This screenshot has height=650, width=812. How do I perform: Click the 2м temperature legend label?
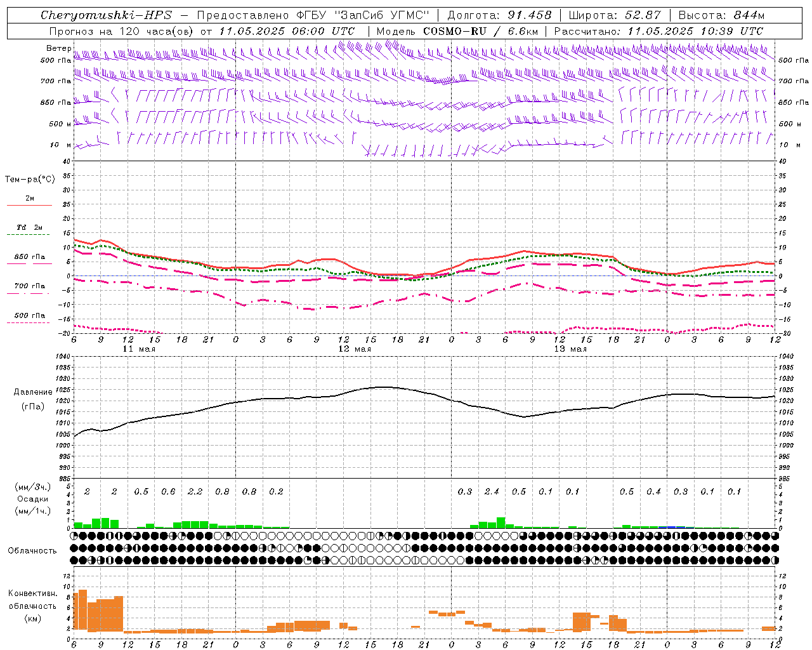tap(30, 199)
